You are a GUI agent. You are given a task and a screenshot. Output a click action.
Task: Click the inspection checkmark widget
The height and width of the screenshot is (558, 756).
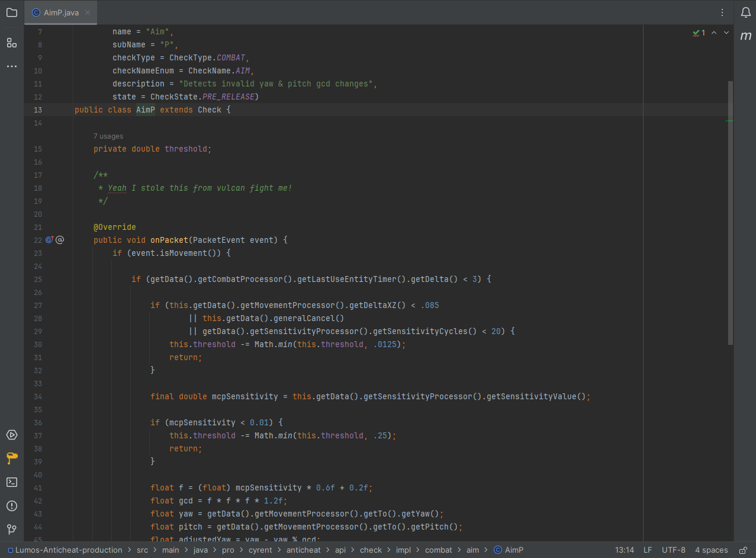click(x=699, y=33)
